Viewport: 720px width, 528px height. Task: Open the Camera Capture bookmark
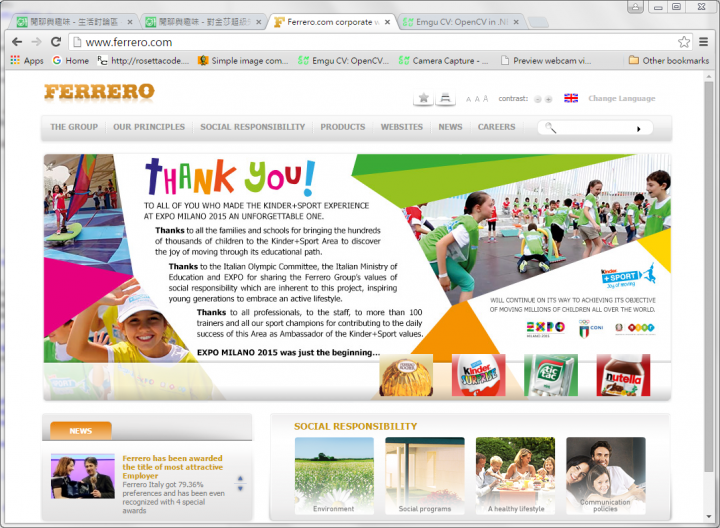(x=443, y=61)
